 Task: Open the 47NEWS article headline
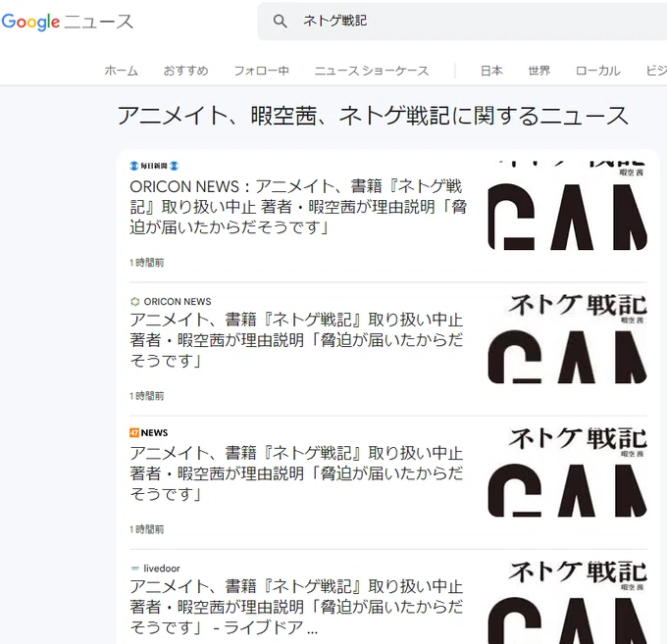[x=296, y=473]
